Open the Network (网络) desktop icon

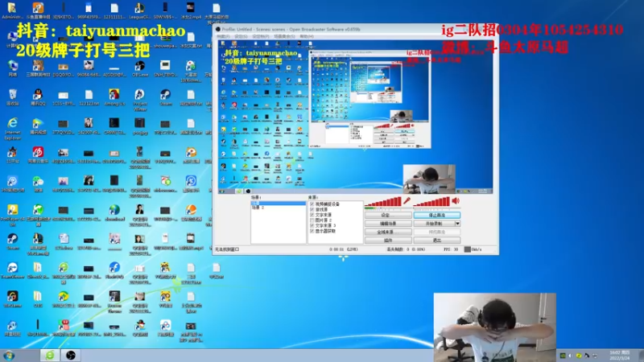[12, 68]
